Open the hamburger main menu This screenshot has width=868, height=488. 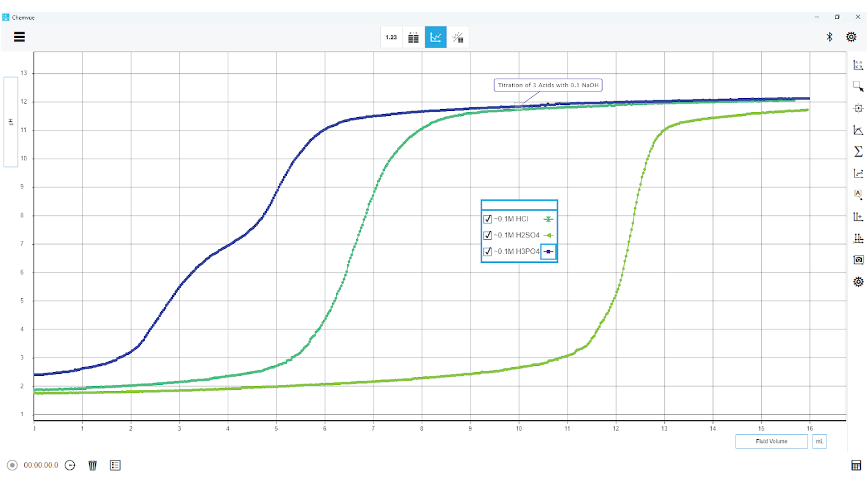point(20,37)
